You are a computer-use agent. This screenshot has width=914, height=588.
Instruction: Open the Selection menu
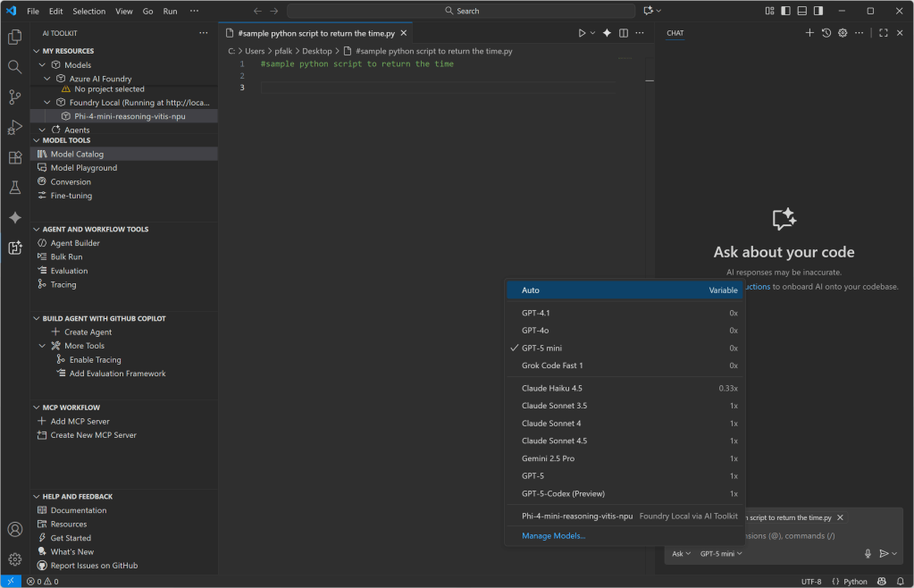click(88, 11)
